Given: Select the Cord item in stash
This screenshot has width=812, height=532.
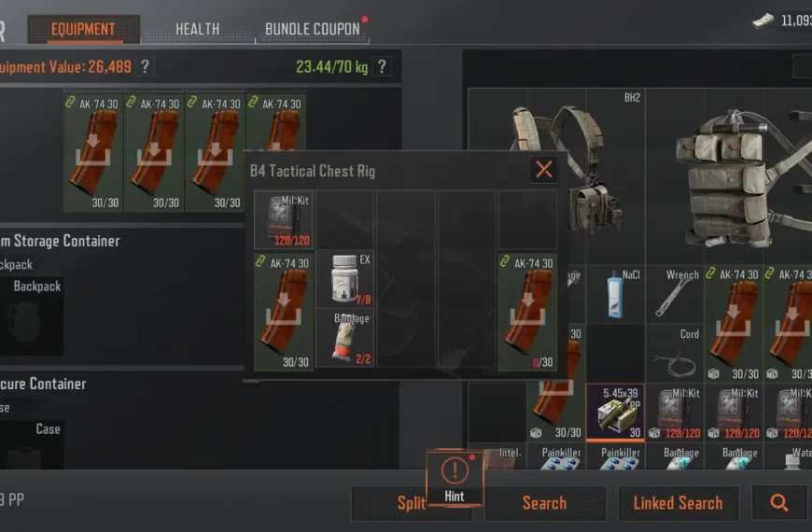Looking at the screenshot, I should 675,354.
